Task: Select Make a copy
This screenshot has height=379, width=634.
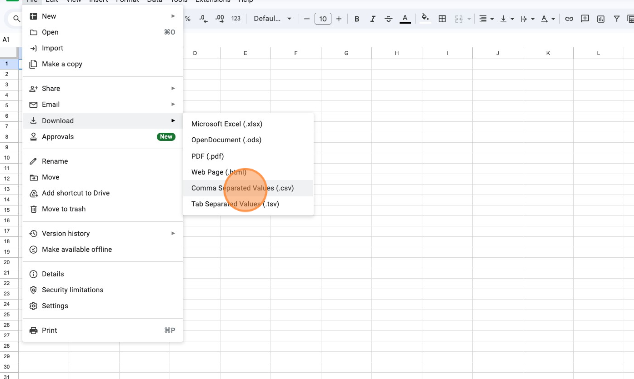Action: pos(103,64)
